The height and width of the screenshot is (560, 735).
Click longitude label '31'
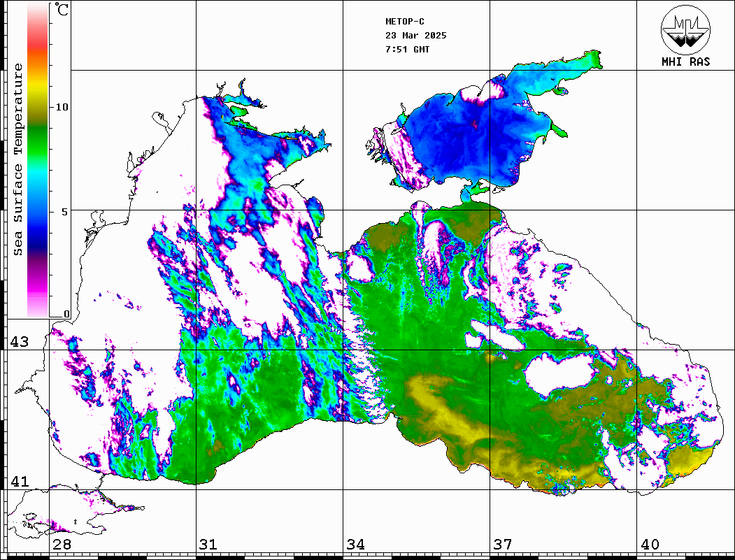pyautogui.click(x=208, y=544)
